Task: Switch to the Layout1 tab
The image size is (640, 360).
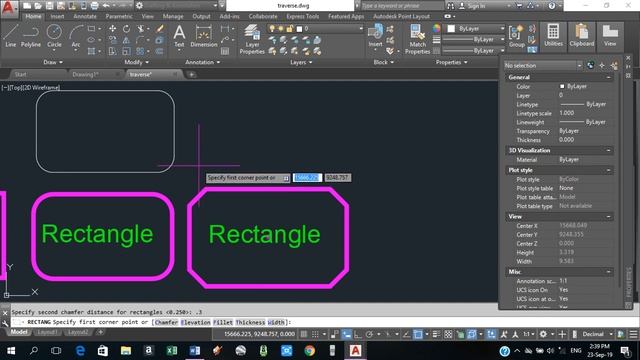Action: (47, 332)
